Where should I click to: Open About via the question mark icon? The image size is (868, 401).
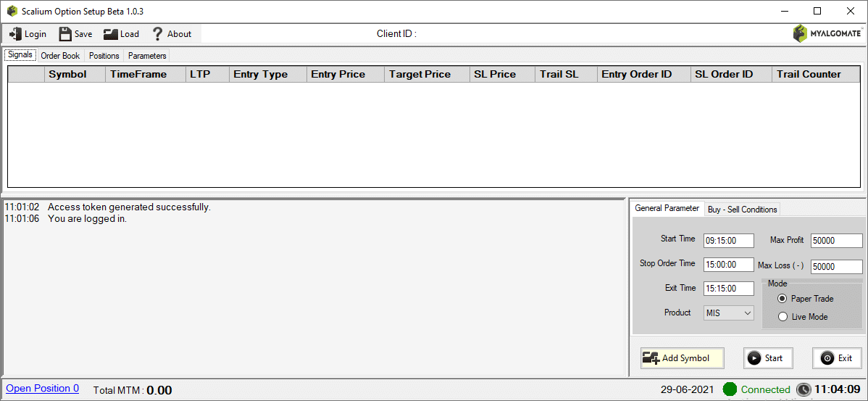158,34
